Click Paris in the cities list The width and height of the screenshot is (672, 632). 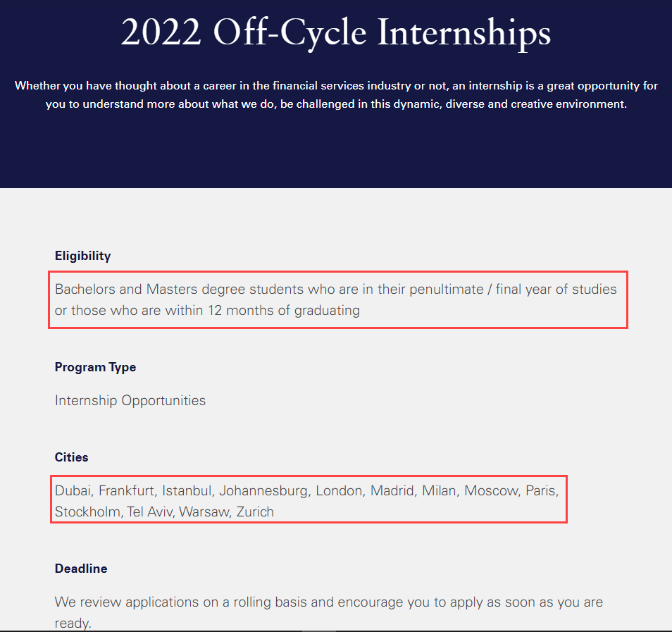tap(540, 490)
